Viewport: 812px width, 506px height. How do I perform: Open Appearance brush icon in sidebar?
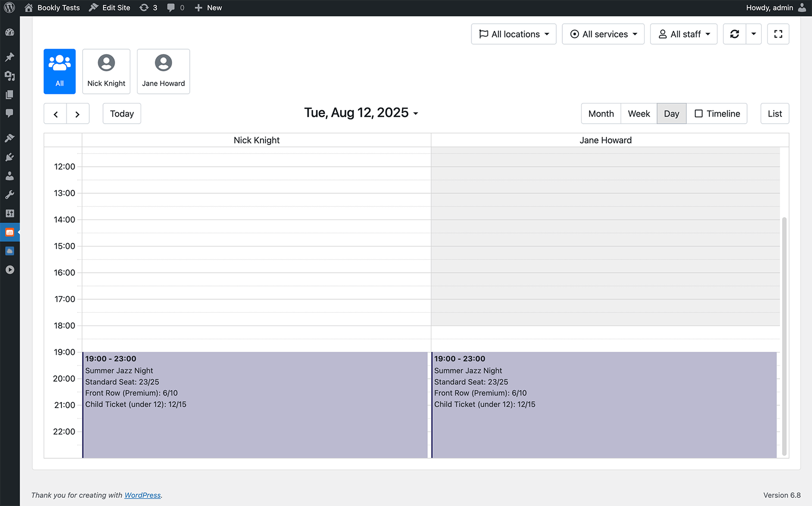click(x=10, y=138)
